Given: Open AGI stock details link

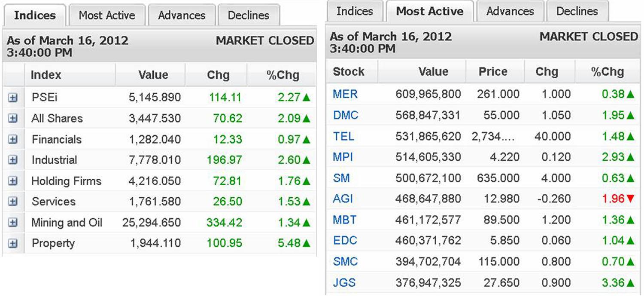Looking at the screenshot, I should click(x=343, y=199).
